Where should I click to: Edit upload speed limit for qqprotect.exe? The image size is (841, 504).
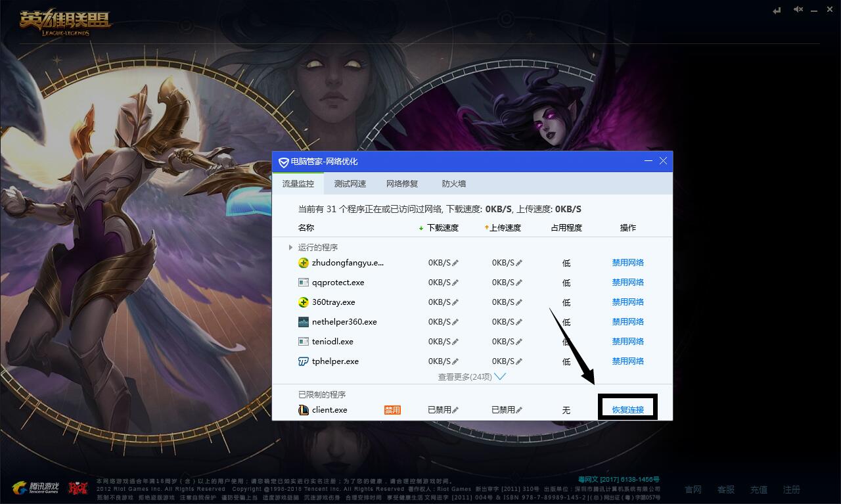pos(519,283)
